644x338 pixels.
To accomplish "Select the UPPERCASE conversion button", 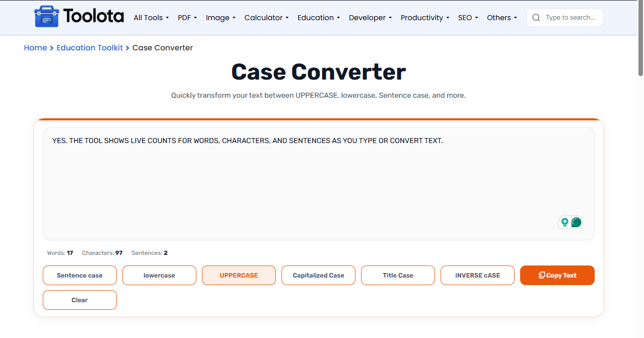I will [x=239, y=276].
